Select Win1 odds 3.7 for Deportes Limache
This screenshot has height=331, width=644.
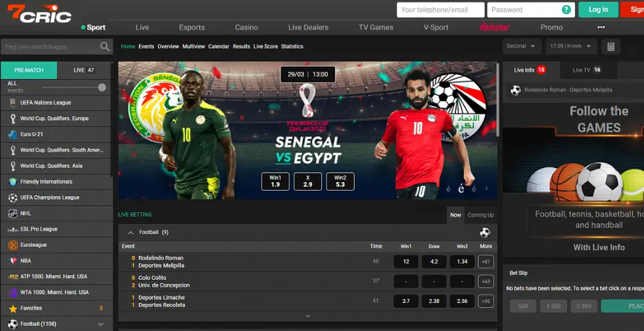point(406,301)
